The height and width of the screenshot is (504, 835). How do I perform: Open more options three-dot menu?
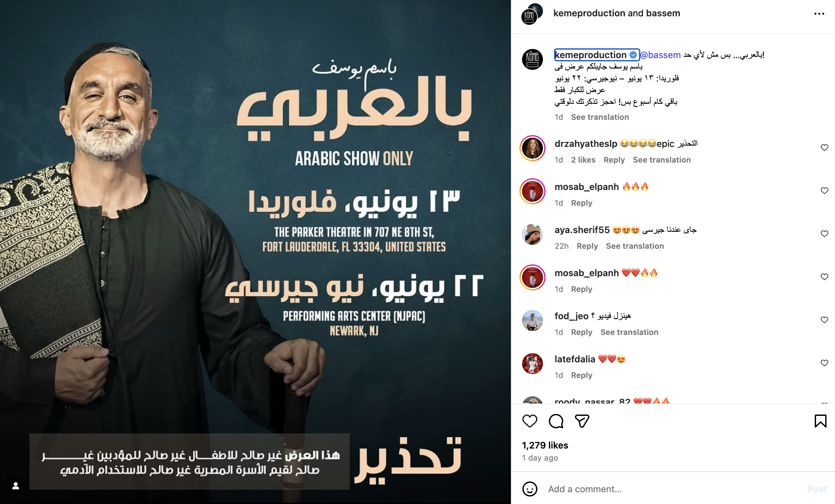coord(819,14)
